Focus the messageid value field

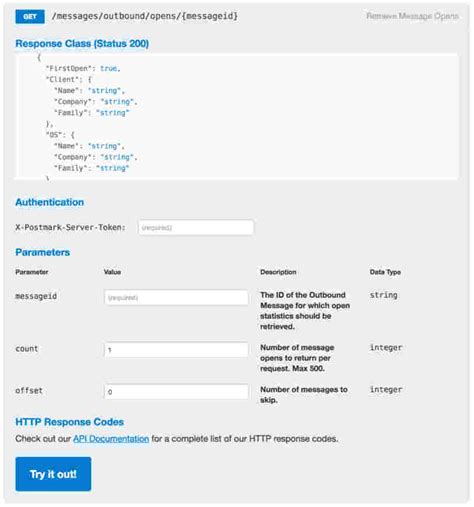pyautogui.click(x=176, y=297)
